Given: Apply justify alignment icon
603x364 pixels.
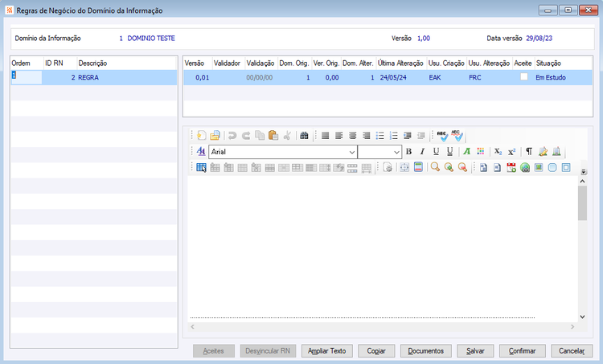Looking at the screenshot, I should point(325,135).
